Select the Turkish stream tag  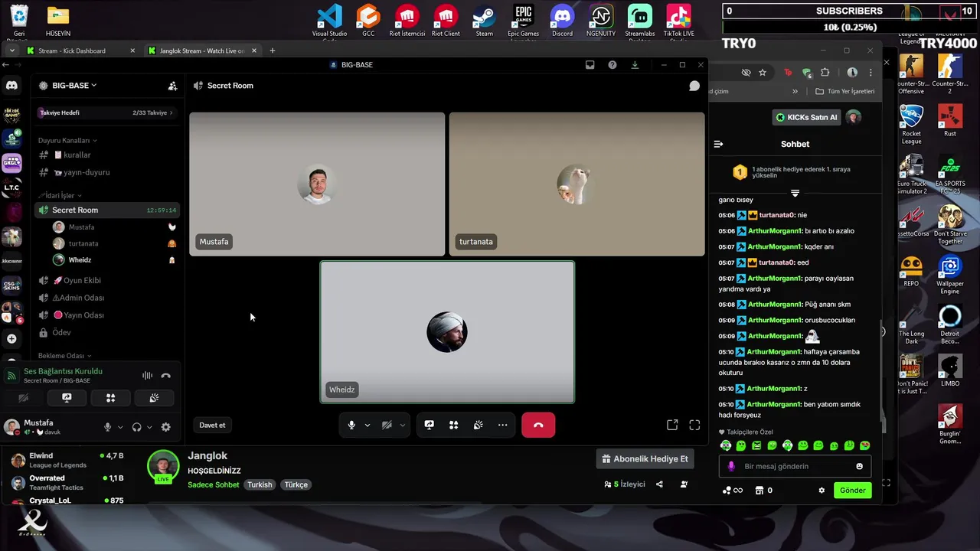click(x=260, y=484)
